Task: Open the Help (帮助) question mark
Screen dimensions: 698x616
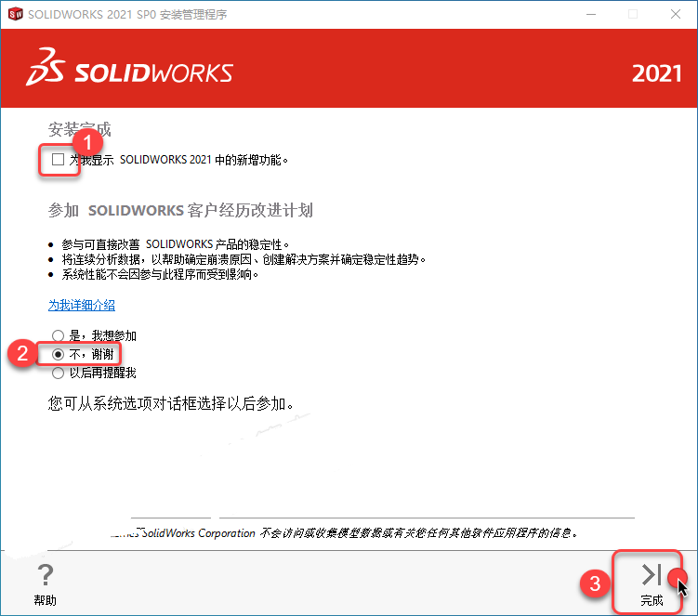Action: tap(45, 584)
